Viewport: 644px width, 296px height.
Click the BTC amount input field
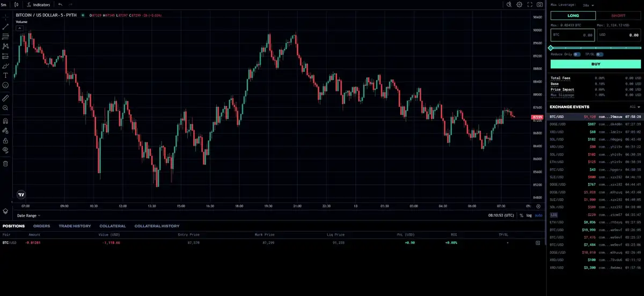pos(573,35)
